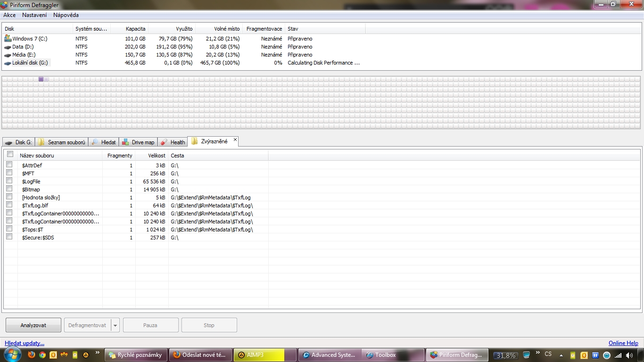Open the Nápověda menu
644x362 pixels.
[66, 15]
